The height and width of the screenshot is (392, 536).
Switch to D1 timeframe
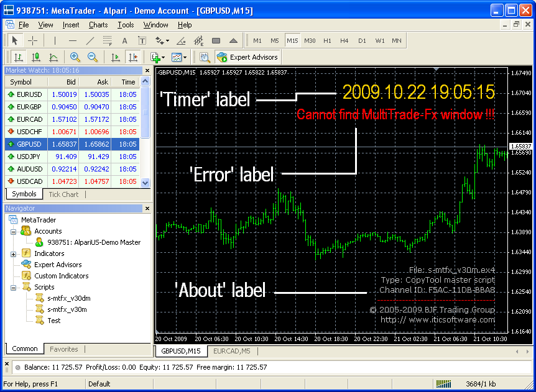click(x=362, y=40)
